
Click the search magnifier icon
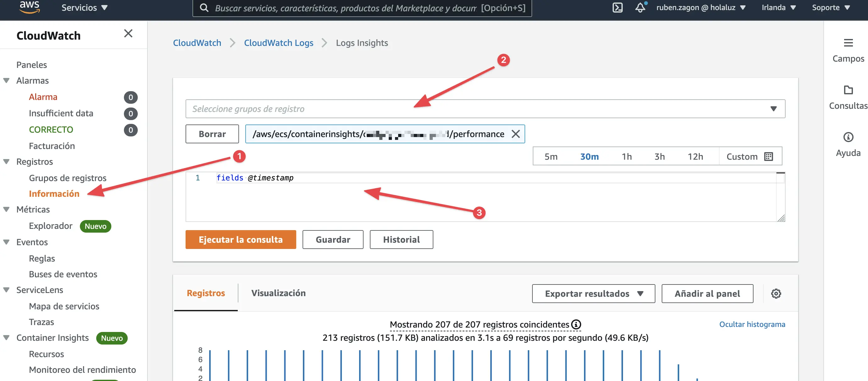coord(204,8)
